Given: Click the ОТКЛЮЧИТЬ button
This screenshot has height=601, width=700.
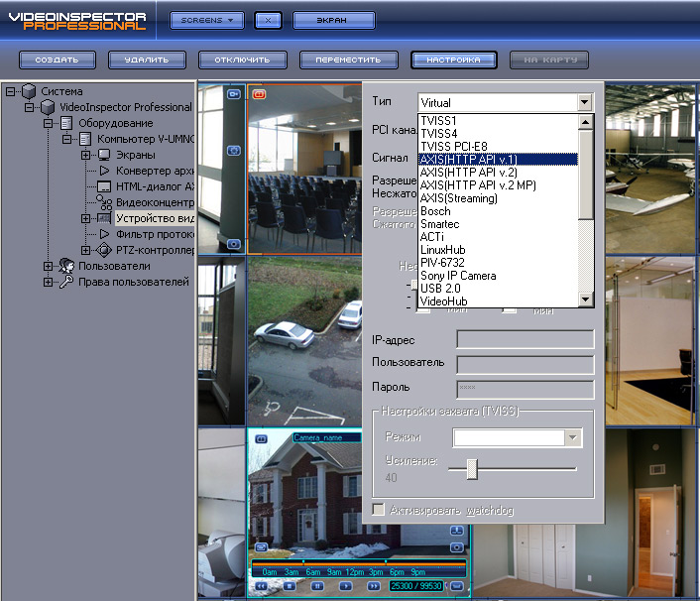Looking at the screenshot, I should coord(242,60).
